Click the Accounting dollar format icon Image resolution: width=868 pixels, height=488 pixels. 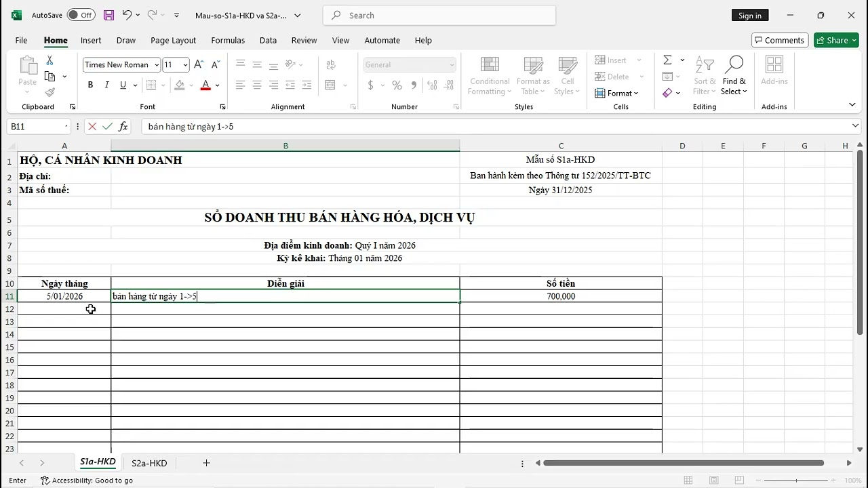tap(370, 85)
